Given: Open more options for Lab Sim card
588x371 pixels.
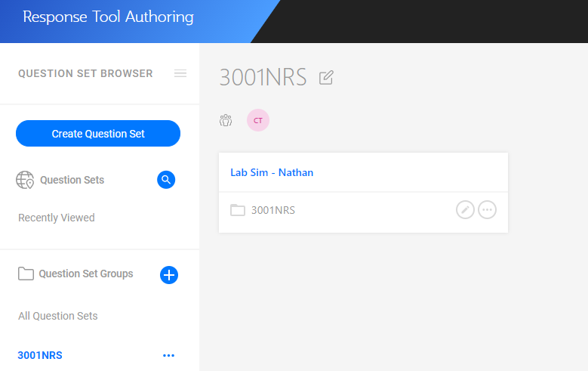Looking at the screenshot, I should pyautogui.click(x=488, y=210).
